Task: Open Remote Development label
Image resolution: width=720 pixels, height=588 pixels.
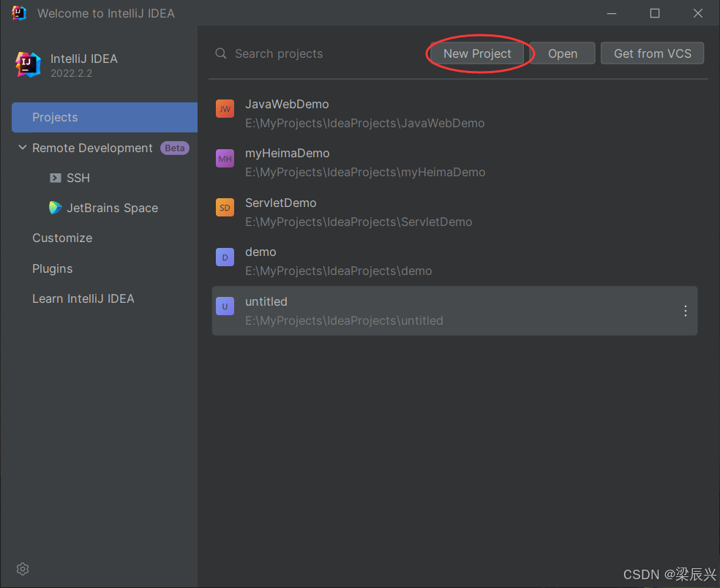Action: tap(92, 148)
